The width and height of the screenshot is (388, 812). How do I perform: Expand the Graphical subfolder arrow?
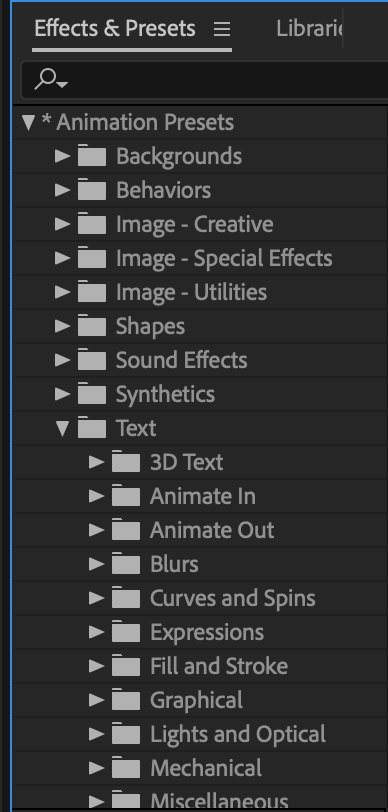[x=96, y=700]
